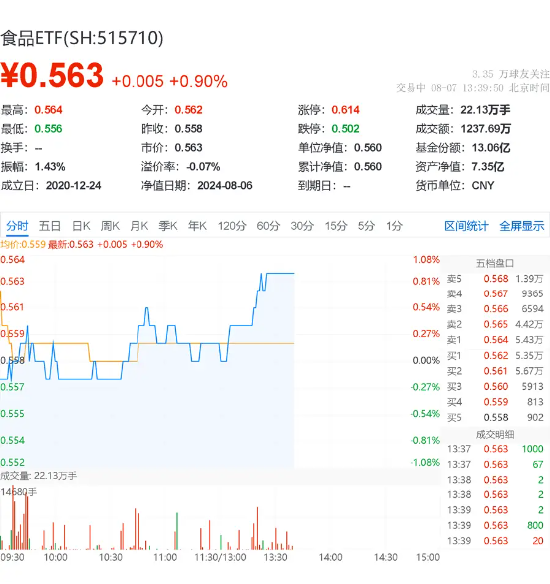550x584 pixels.
Task: Select the 1分 chart tab
Action: click(x=394, y=226)
